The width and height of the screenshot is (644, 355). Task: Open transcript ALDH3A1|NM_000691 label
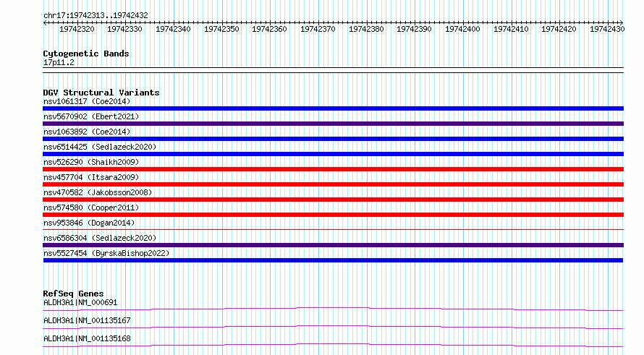pyautogui.click(x=80, y=302)
